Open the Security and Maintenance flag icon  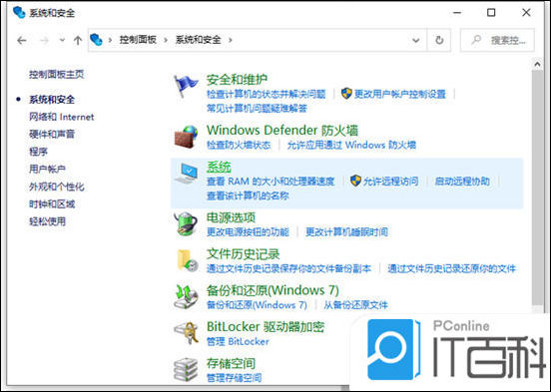186,86
